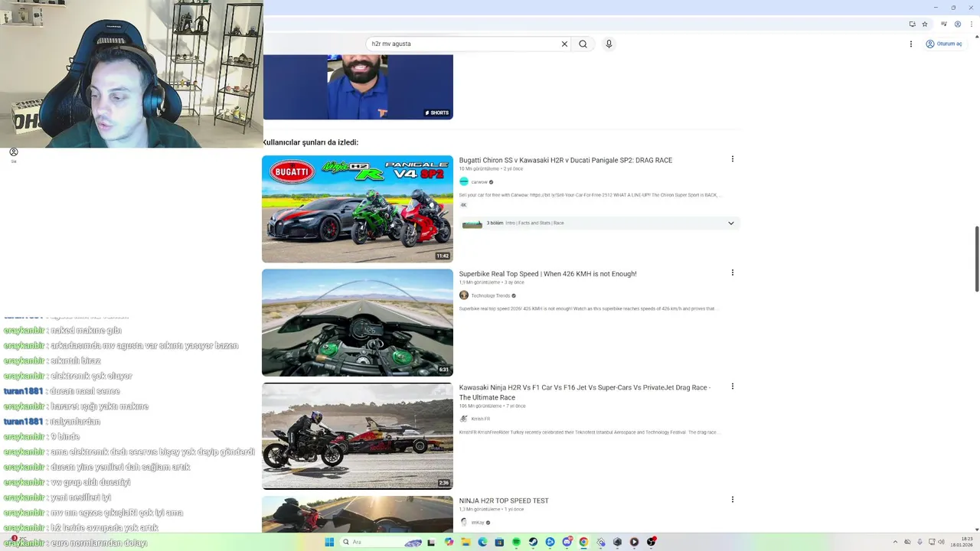Open Chrome three-dot menu
This screenshot has height=551, width=980.
tap(972, 24)
